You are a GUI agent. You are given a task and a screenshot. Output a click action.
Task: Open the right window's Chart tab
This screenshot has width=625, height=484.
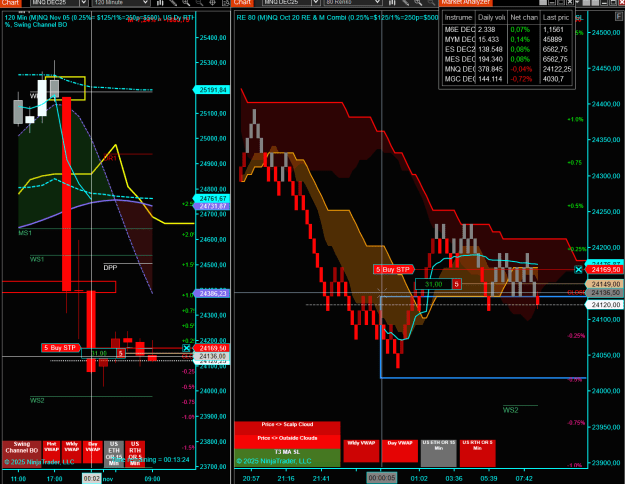242,2
